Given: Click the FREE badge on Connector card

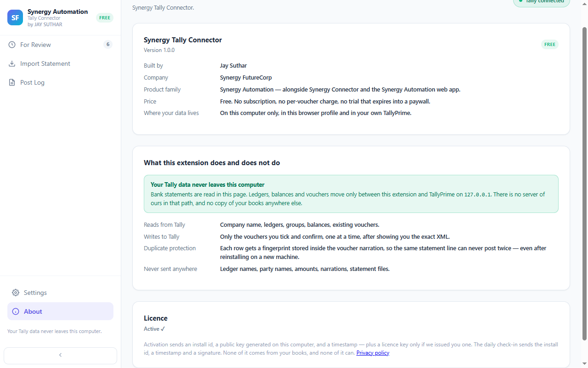Looking at the screenshot, I should [550, 45].
